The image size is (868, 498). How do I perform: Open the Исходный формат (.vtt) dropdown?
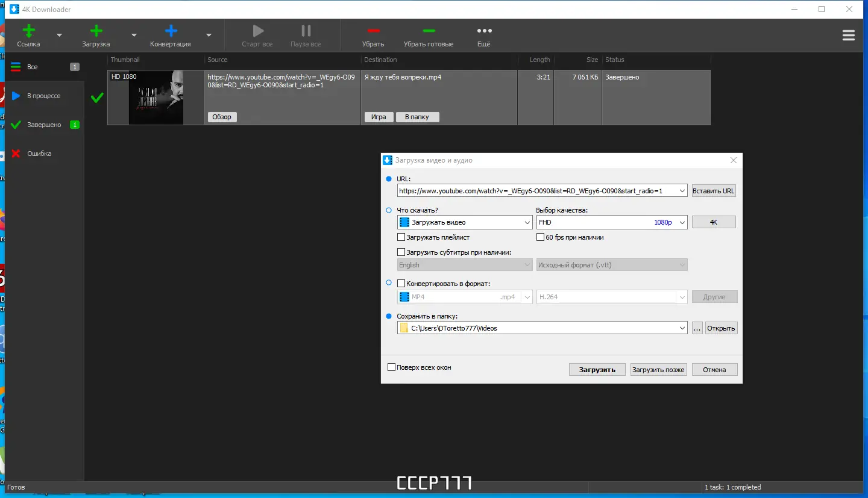[612, 265]
